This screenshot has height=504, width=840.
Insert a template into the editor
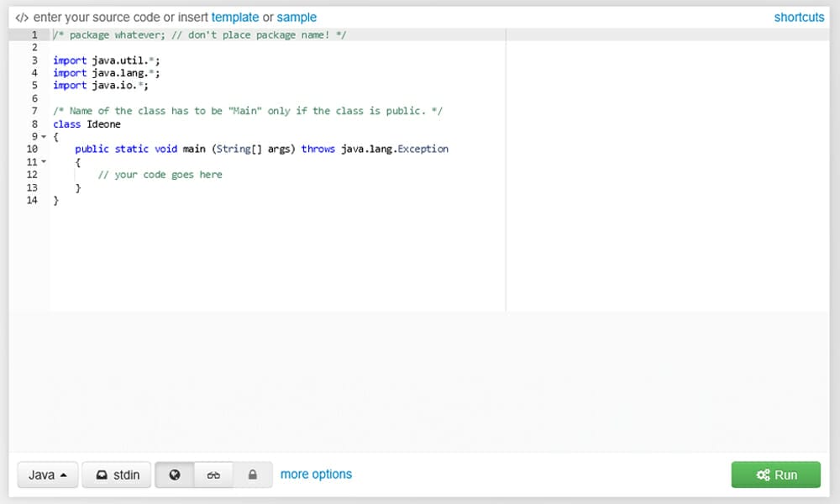235,17
